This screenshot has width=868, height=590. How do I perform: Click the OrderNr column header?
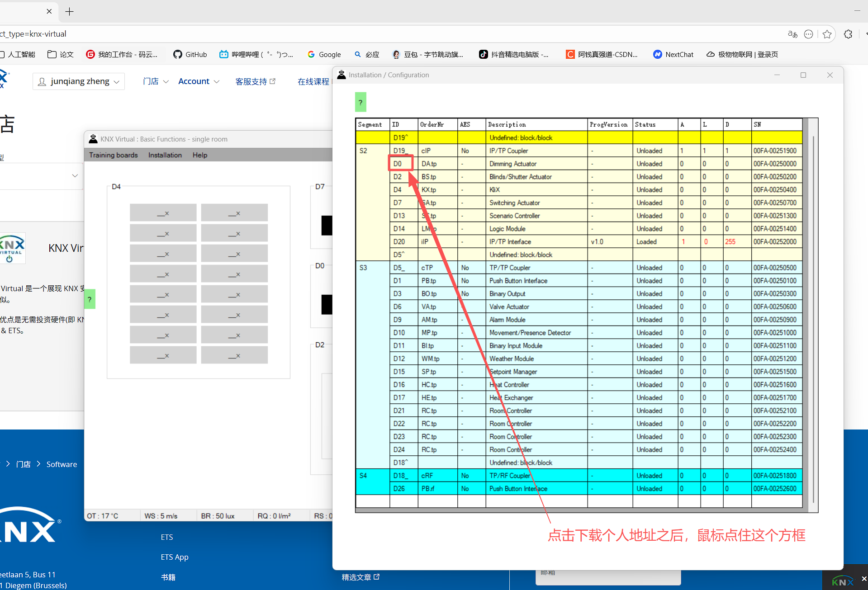click(x=437, y=124)
